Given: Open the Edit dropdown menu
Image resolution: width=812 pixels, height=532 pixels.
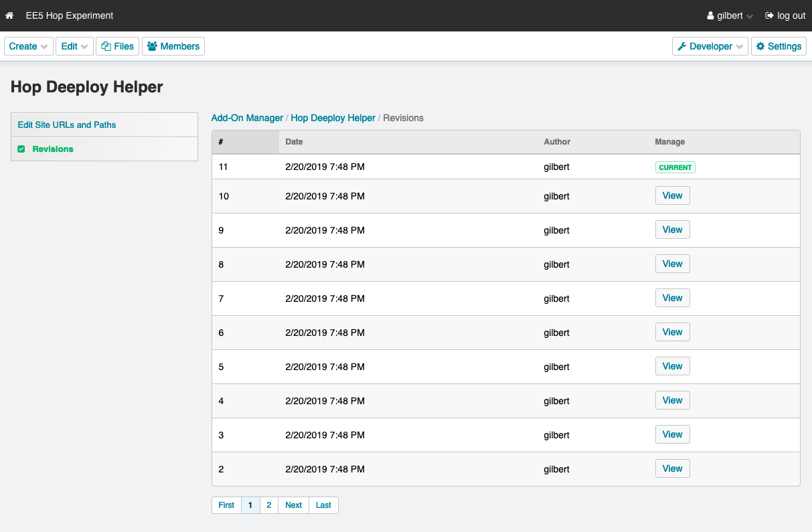Looking at the screenshot, I should (74, 46).
